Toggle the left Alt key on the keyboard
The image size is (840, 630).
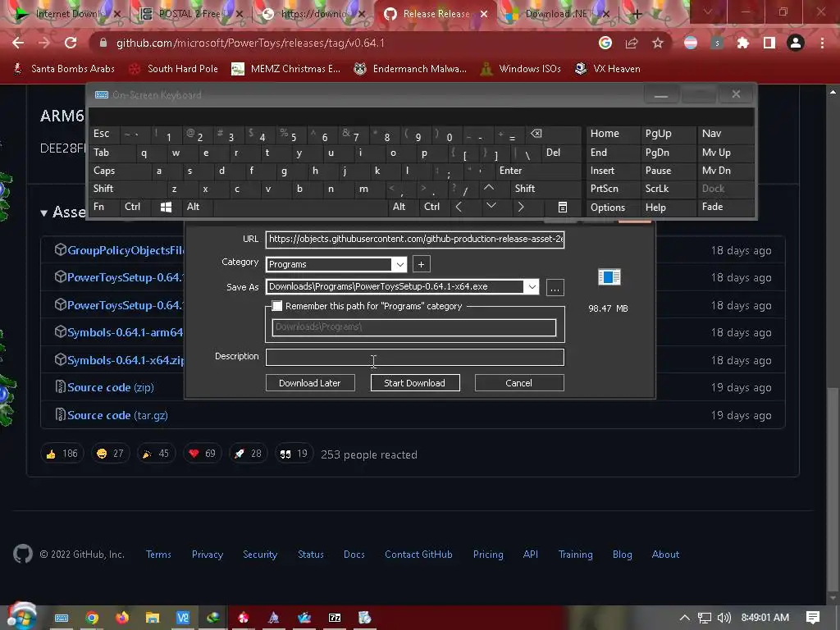pos(198,207)
